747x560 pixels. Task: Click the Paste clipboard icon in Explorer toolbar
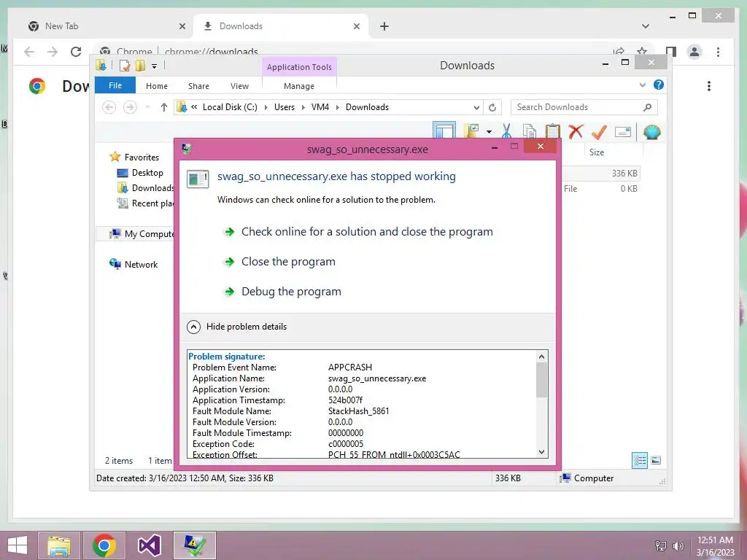[x=553, y=131]
